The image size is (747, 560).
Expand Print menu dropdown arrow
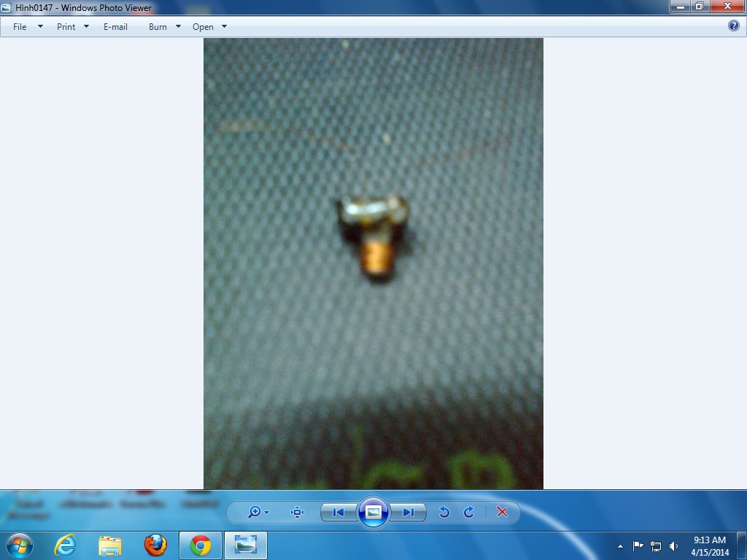pyautogui.click(x=86, y=26)
